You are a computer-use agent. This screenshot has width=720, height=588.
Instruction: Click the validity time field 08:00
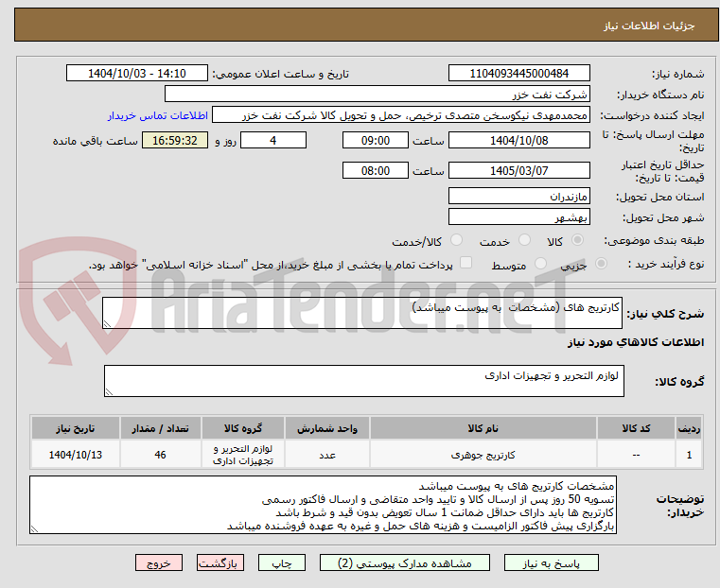[376, 170]
